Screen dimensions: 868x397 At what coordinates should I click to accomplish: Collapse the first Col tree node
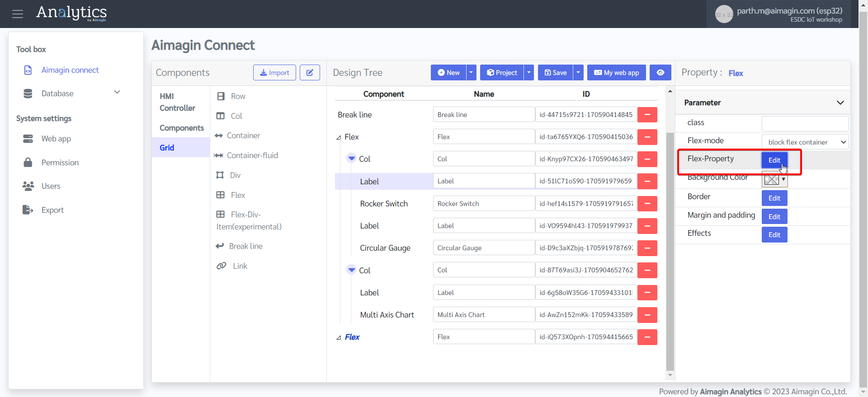click(x=352, y=159)
